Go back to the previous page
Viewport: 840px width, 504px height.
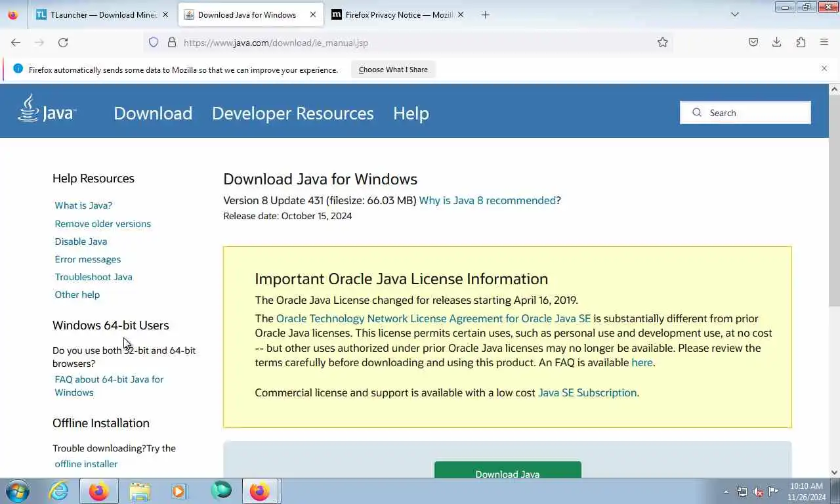coord(16,43)
